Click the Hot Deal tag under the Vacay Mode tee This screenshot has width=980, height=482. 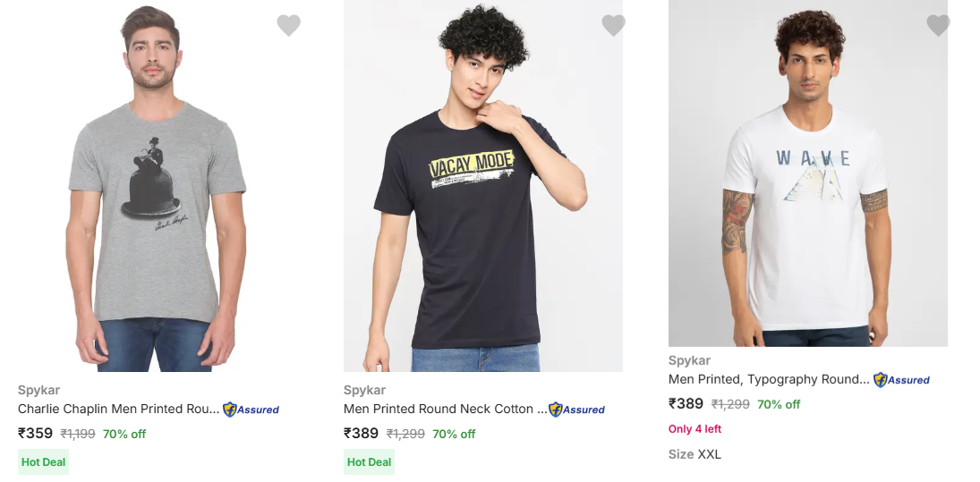coord(369,462)
